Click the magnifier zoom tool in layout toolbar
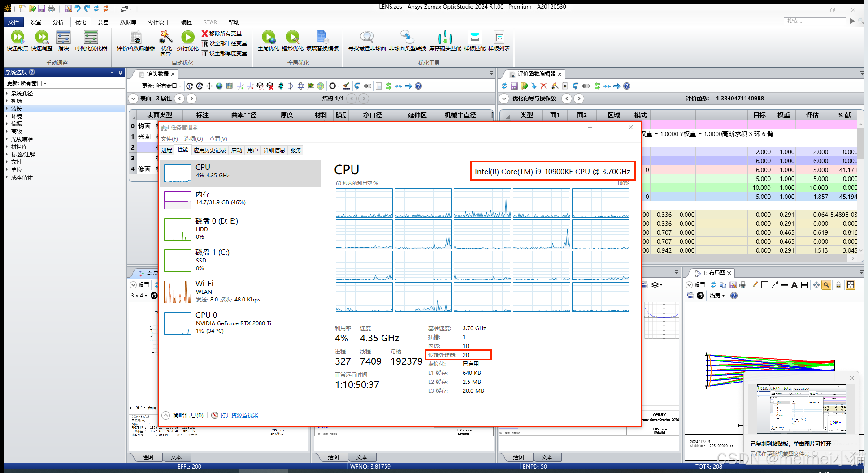868x473 pixels. [x=826, y=285]
